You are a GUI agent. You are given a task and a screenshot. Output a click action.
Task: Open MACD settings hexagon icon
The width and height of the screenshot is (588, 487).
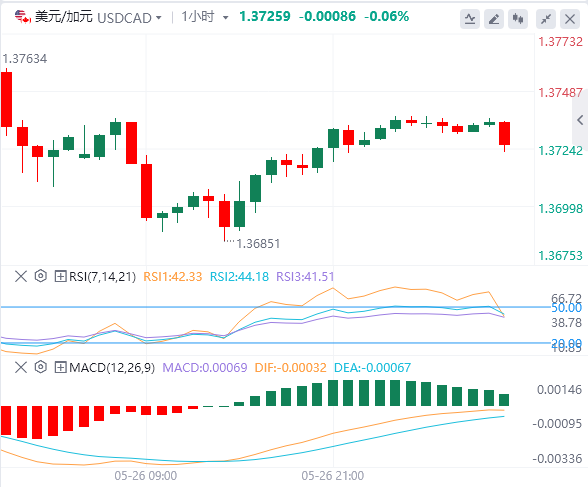[x=40, y=367]
